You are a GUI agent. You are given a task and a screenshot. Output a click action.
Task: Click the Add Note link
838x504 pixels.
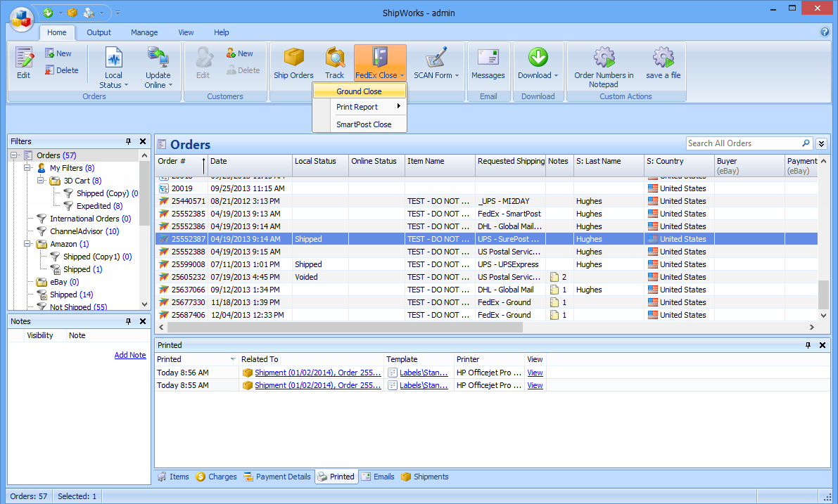point(130,355)
